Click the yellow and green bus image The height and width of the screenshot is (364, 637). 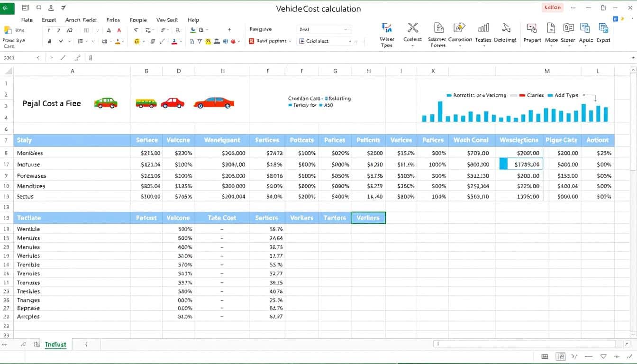click(x=146, y=103)
